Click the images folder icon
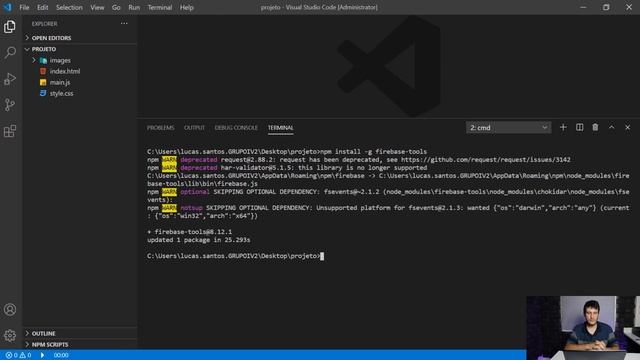Image resolution: width=640 pixels, height=360 pixels. pyautogui.click(x=43, y=60)
